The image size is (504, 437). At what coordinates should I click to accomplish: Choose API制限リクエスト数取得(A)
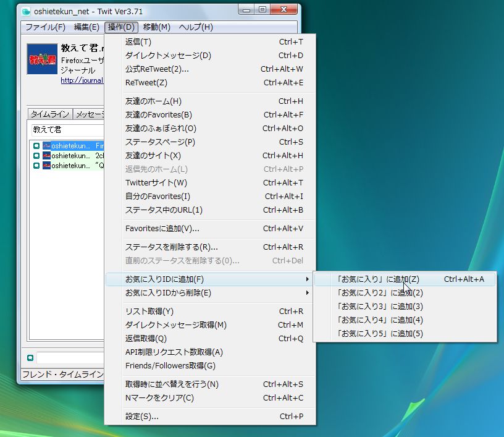(211, 352)
